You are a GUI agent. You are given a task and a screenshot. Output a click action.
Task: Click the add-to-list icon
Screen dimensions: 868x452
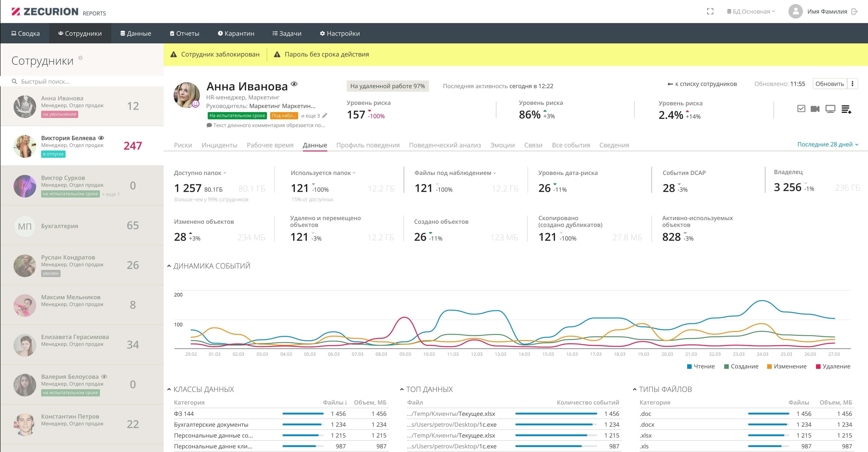(x=846, y=109)
